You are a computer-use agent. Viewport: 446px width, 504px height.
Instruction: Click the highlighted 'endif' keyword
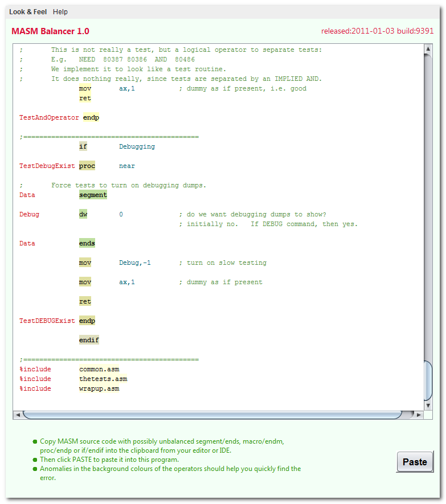point(89,340)
